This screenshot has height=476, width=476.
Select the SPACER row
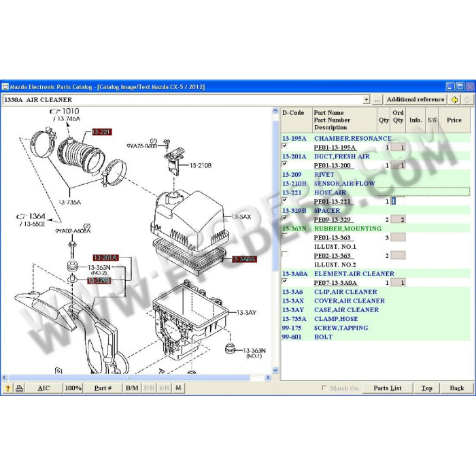(x=375, y=210)
